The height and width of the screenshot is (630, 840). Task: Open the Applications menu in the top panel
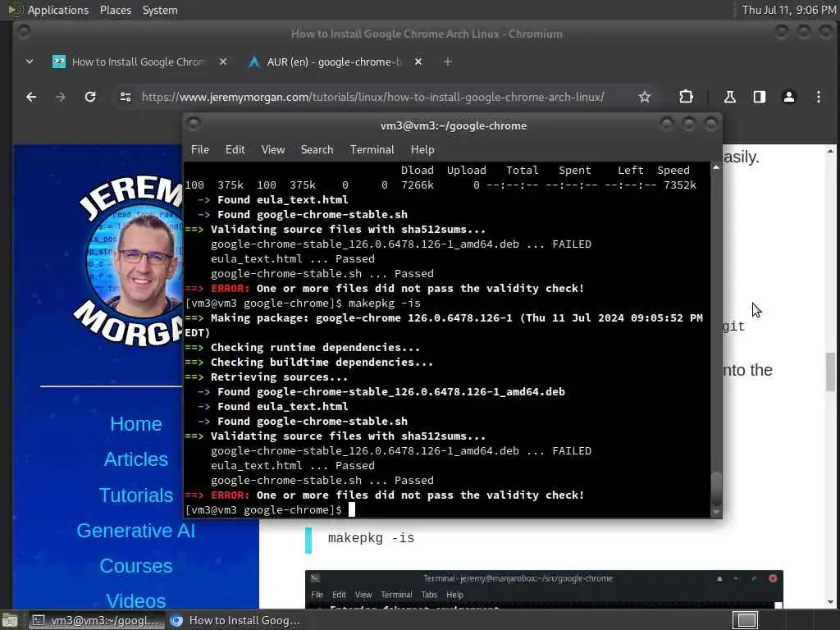pos(58,10)
